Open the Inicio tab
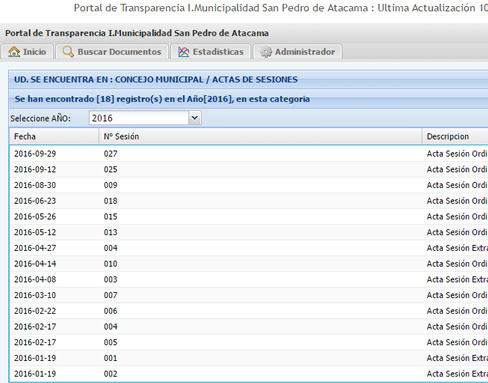 pos(27,52)
